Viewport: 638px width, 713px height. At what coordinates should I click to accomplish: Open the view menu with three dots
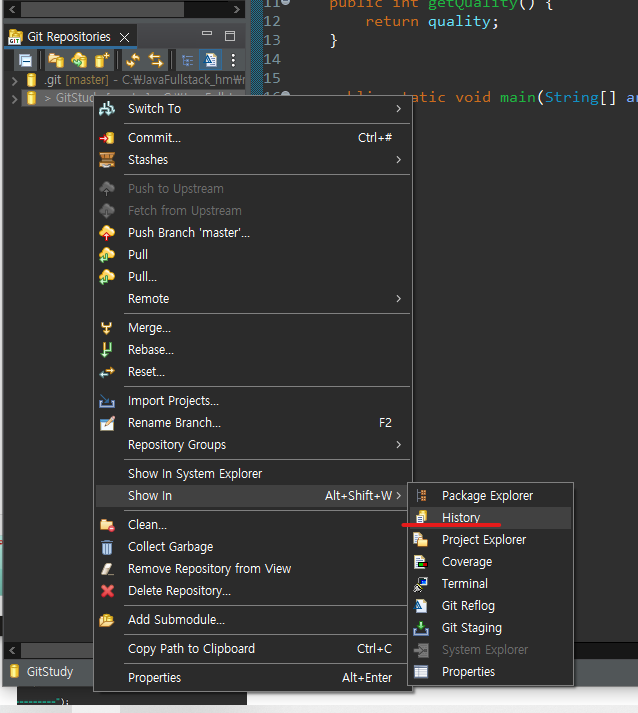coord(233,60)
